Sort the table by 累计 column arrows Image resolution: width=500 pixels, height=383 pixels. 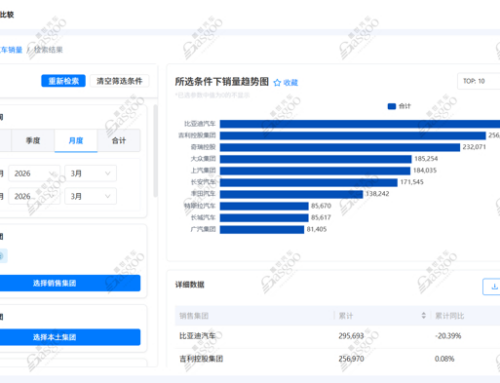point(424,315)
